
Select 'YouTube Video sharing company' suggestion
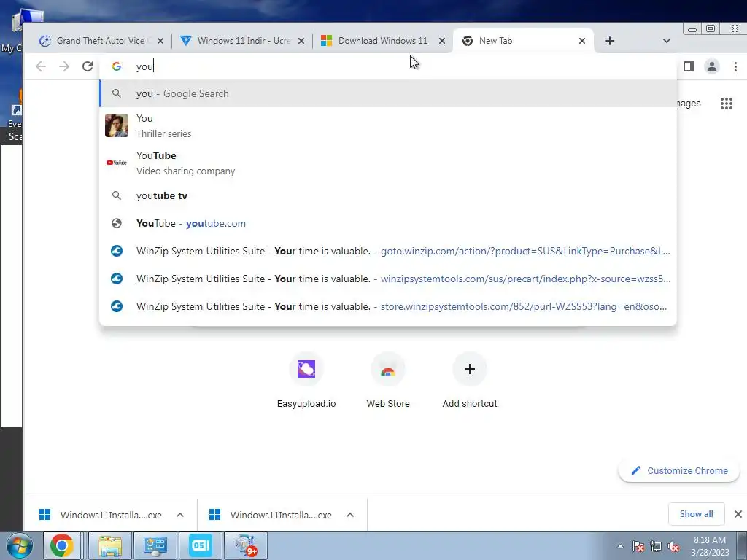[388, 163]
